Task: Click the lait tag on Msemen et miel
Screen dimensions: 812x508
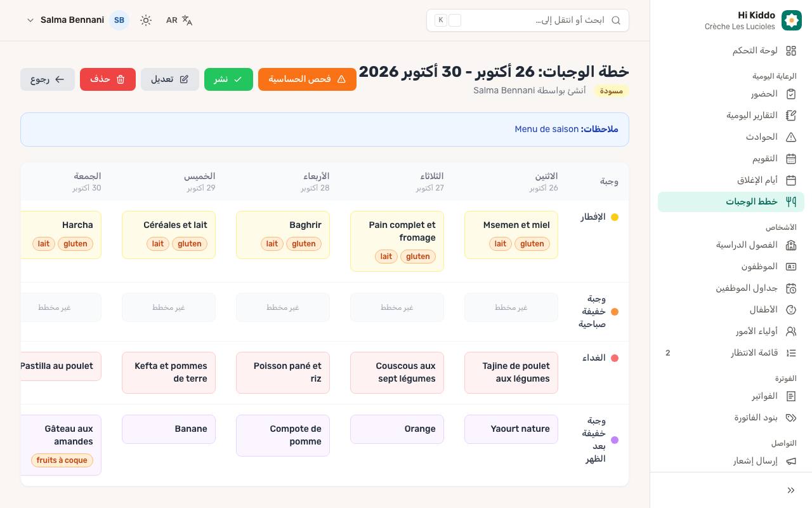Action: (501, 244)
